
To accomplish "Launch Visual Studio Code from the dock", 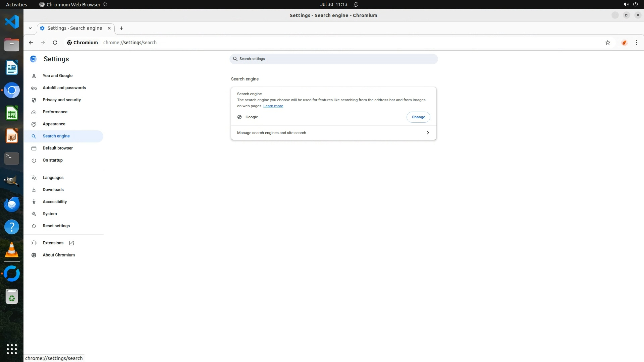I will pos(12,22).
